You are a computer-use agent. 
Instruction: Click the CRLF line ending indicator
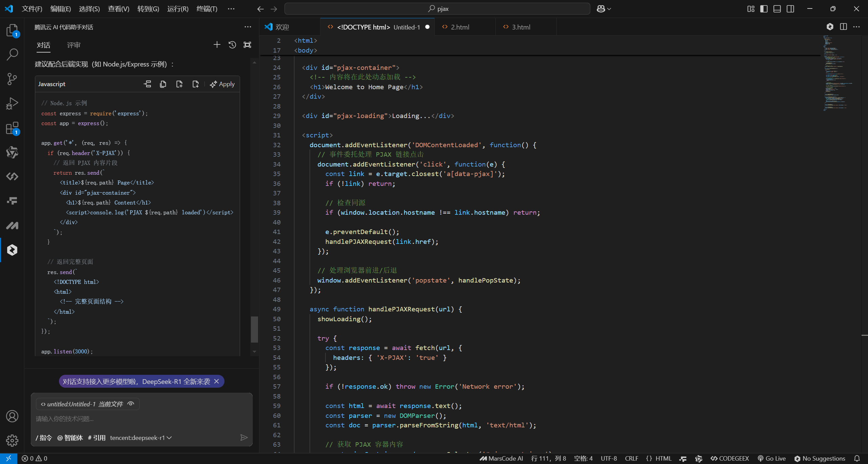point(631,459)
